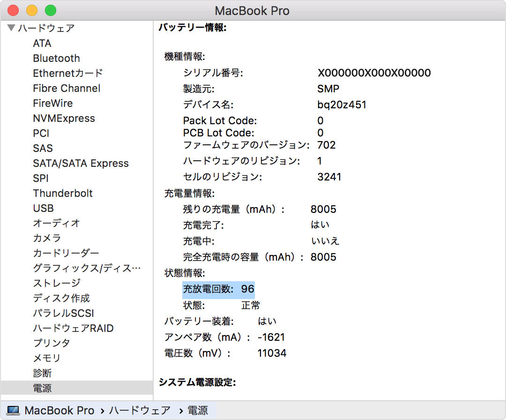Select the SAS entry
The image size is (506, 420).
(43, 148)
